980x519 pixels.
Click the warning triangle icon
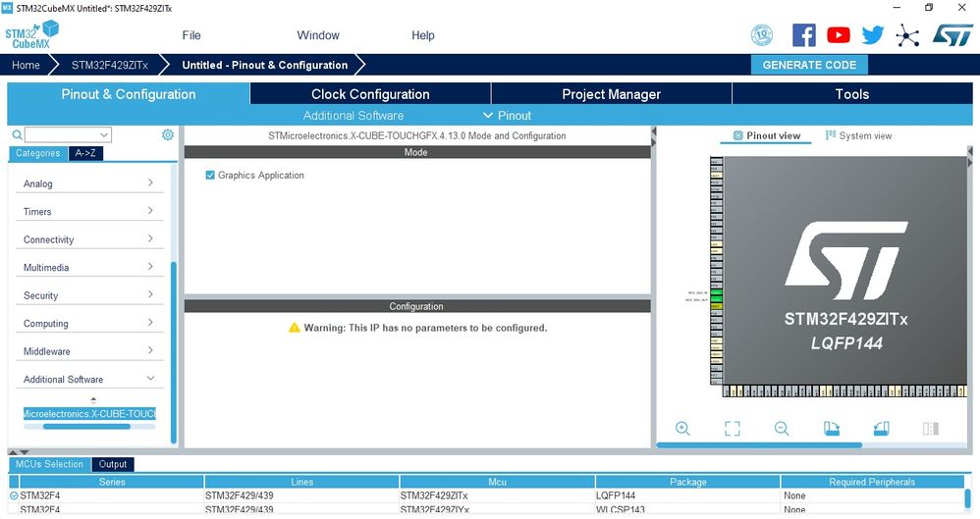point(295,328)
